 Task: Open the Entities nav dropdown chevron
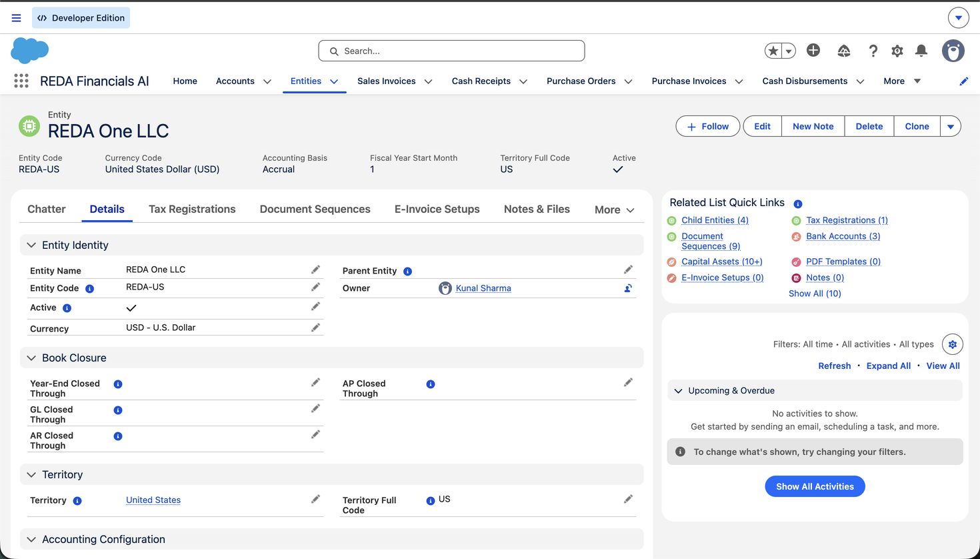(x=334, y=81)
